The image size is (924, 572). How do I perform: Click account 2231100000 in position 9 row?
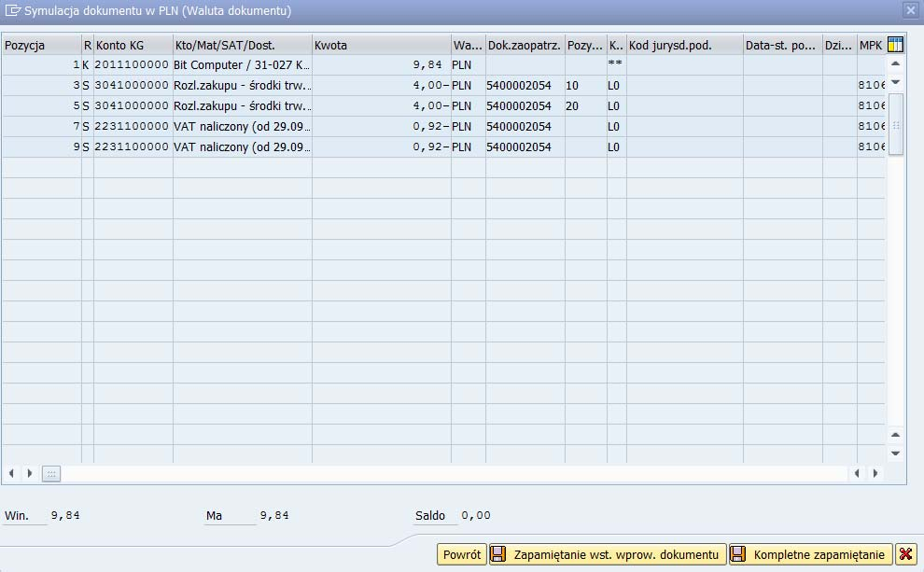tap(133, 147)
